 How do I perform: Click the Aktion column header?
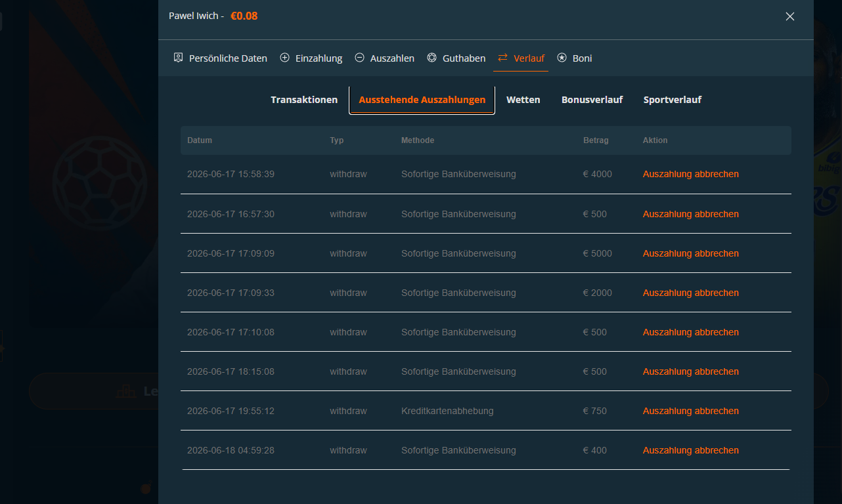(x=655, y=140)
